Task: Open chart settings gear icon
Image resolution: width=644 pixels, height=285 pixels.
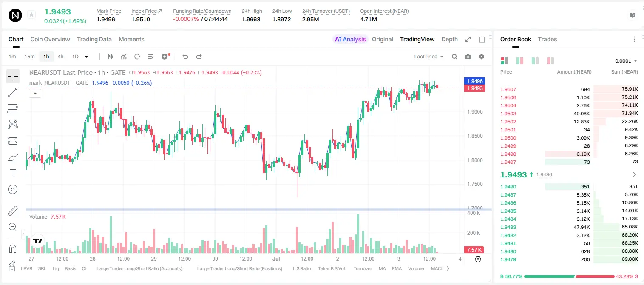Action: pyautogui.click(x=482, y=57)
